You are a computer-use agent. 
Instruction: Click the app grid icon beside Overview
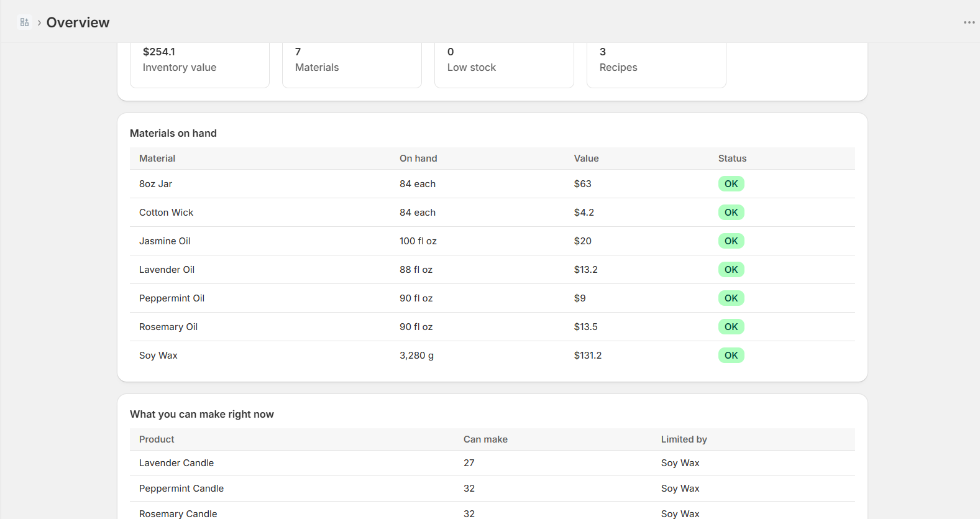(x=24, y=22)
